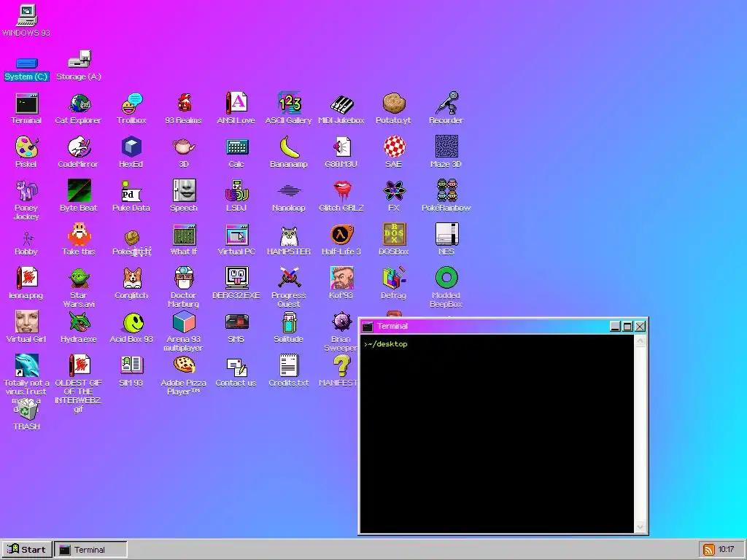Viewport: 747px width, 560px height.
Task: Open the Puke Data icon
Action: point(131,191)
